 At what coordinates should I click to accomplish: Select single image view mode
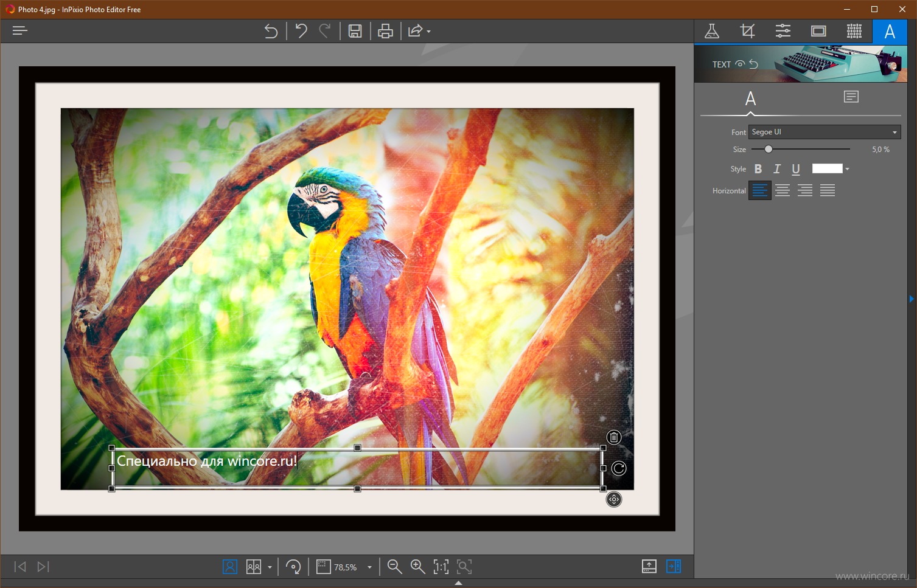coord(230,567)
